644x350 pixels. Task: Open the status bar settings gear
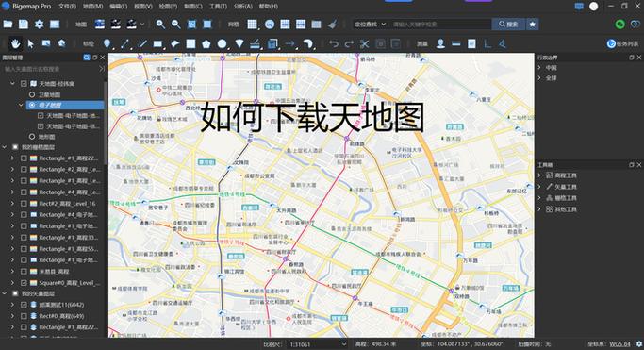[638, 343]
